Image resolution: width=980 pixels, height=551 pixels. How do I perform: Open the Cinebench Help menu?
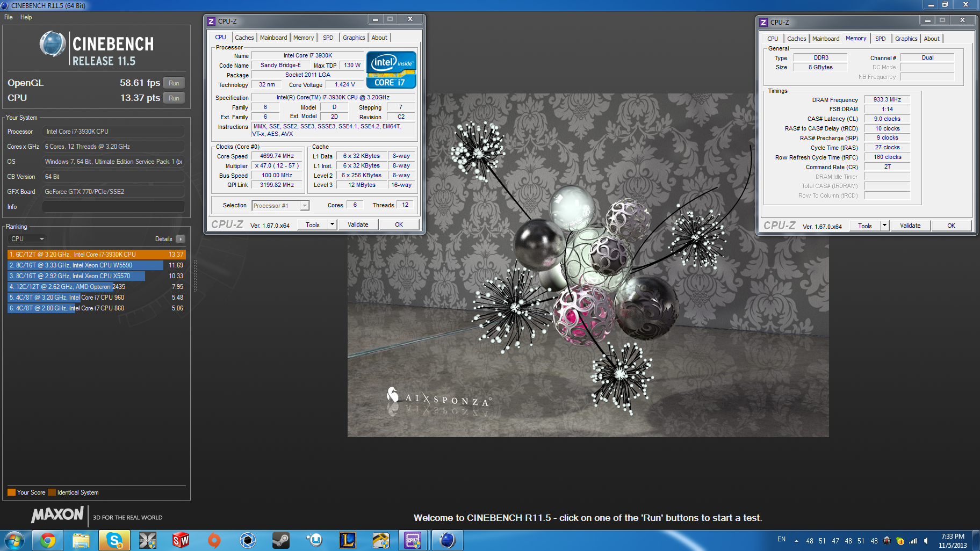(26, 17)
